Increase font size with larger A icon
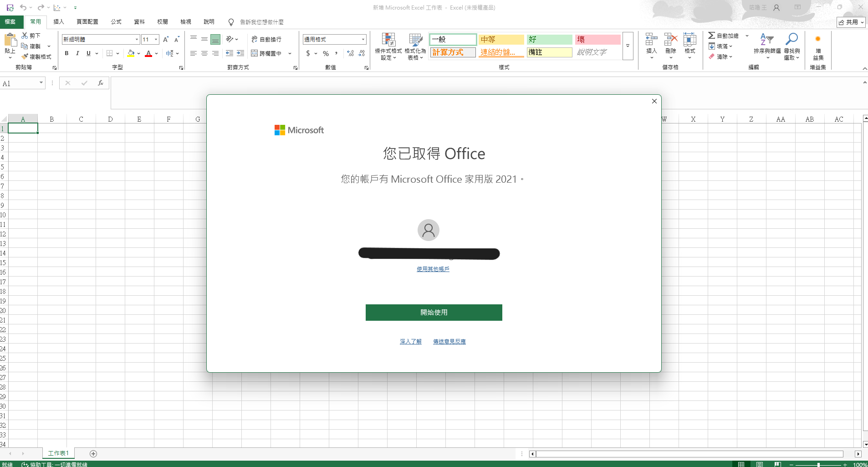 pos(166,40)
